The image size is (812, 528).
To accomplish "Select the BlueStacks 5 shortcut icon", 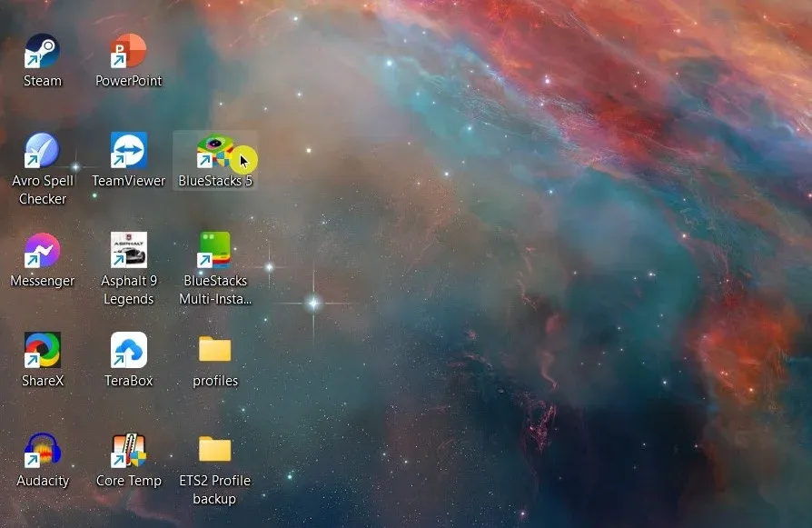I will tap(215, 151).
